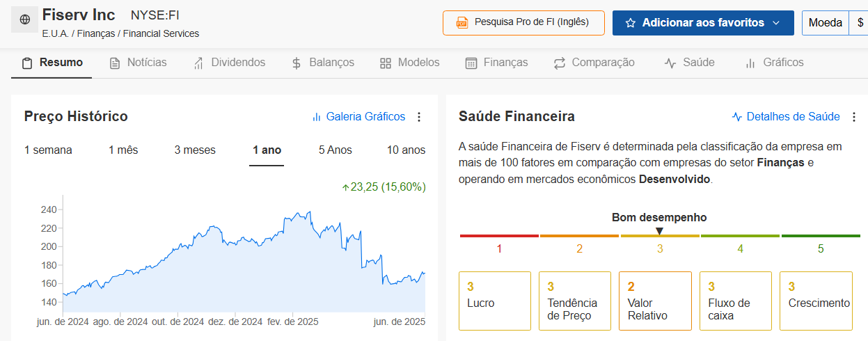Image resolution: width=868 pixels, height=341 pixels.
Task: Select the 1 semana time range
Action: click(x=48, y=150)
